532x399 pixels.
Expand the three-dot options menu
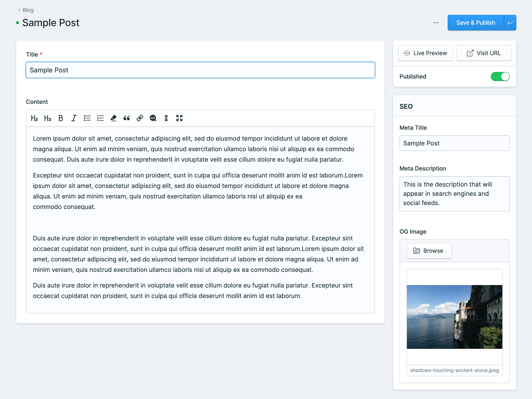click(436, 23)
